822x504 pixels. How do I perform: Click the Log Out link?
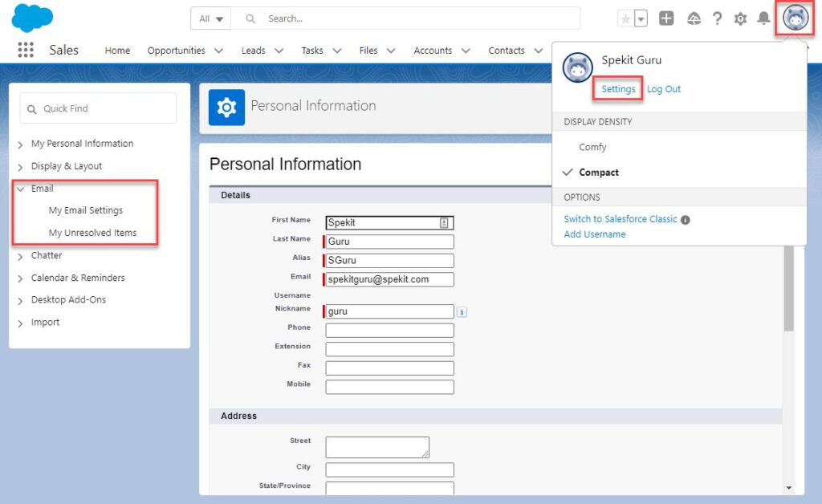[664, 89]
